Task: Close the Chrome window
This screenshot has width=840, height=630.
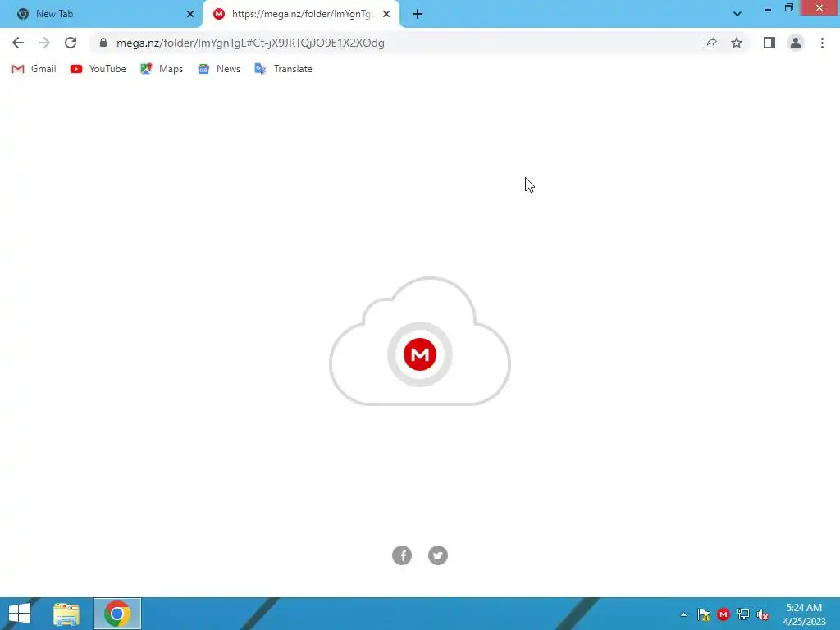Action: pos(819,8)
